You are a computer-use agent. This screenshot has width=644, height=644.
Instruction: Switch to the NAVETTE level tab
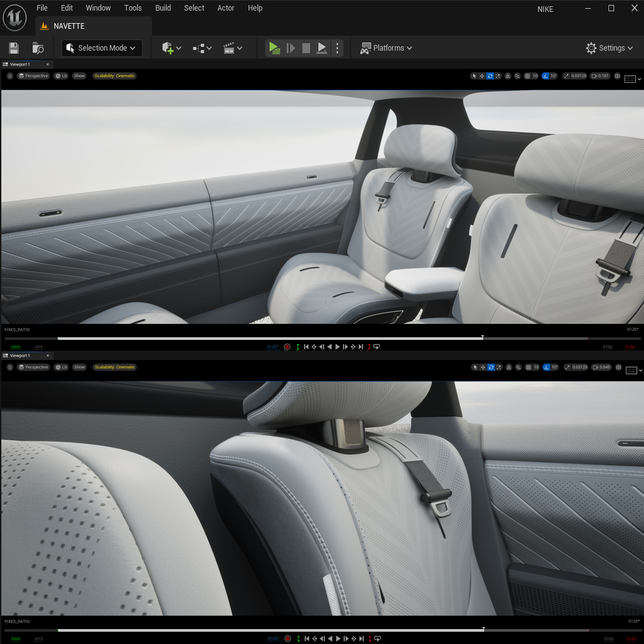69,26
